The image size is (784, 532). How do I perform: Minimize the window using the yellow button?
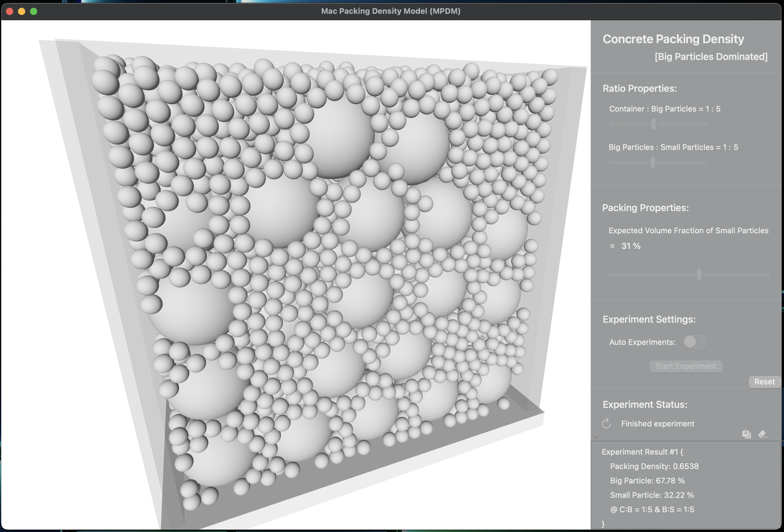click(22, 11)
